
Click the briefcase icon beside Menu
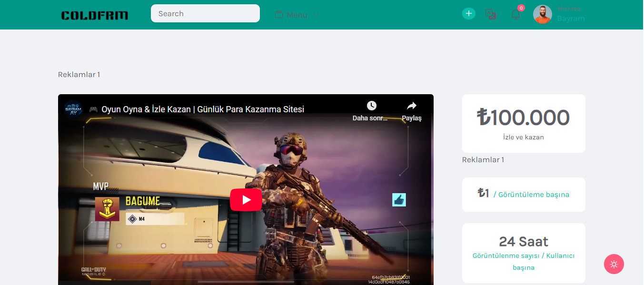click(279, 15)
